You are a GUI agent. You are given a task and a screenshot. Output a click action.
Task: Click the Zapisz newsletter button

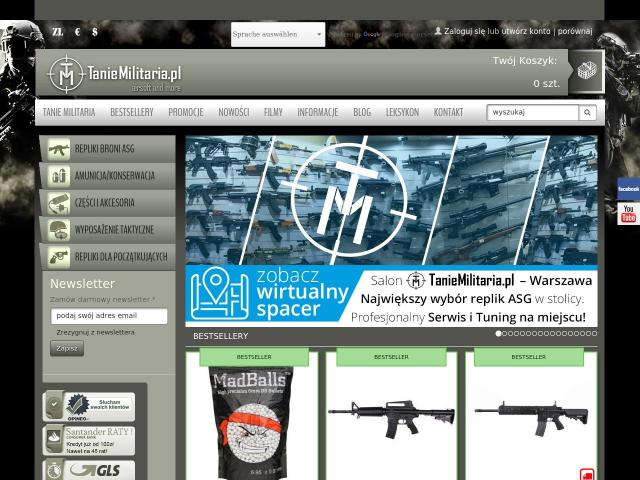67,348
